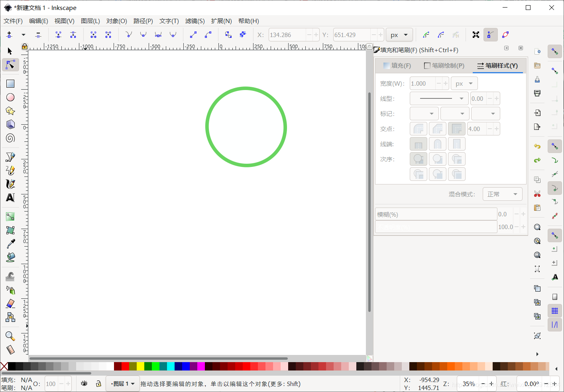Switch to the 填充(F) tab

pyautogui.click(x=397, y=66)
